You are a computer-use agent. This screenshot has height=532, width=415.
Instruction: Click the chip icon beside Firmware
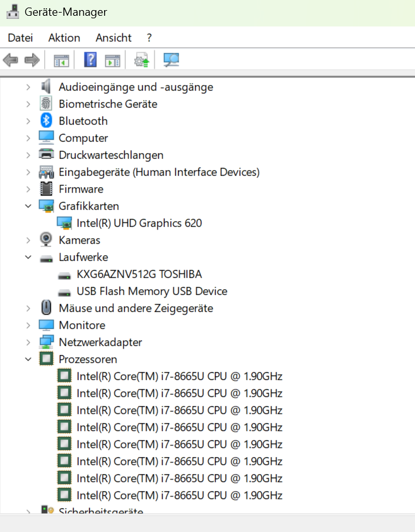46,188
